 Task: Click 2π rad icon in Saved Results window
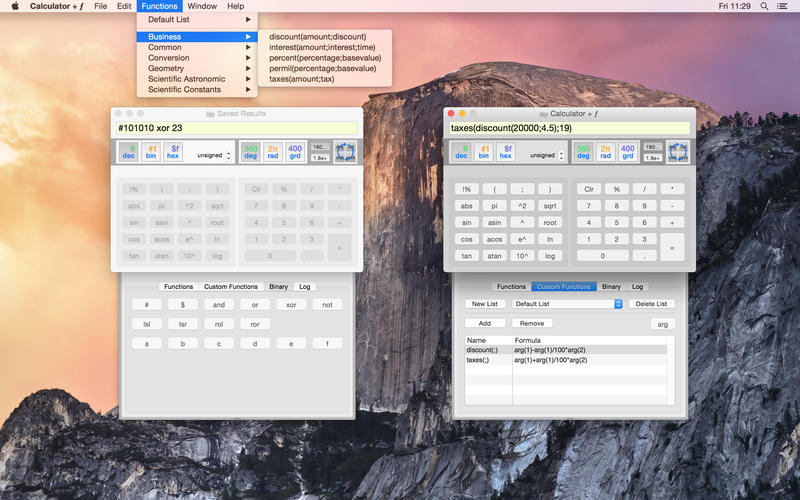pos(272,152)
